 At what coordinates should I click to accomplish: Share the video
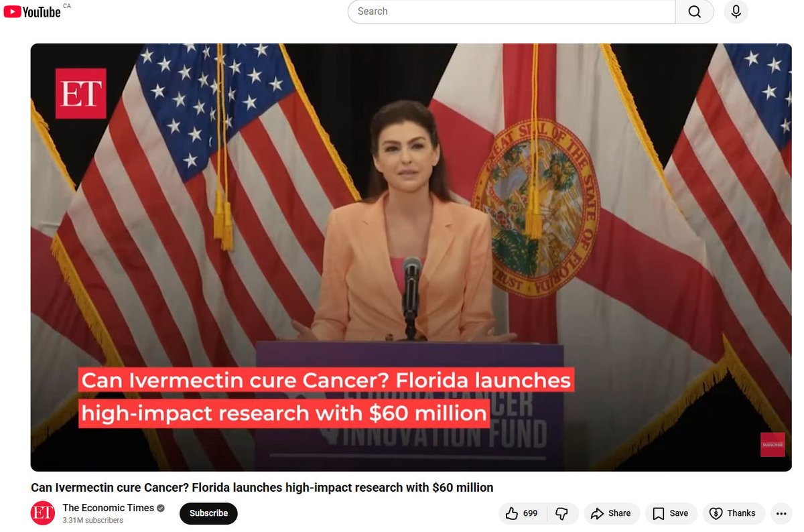point(612,513)
